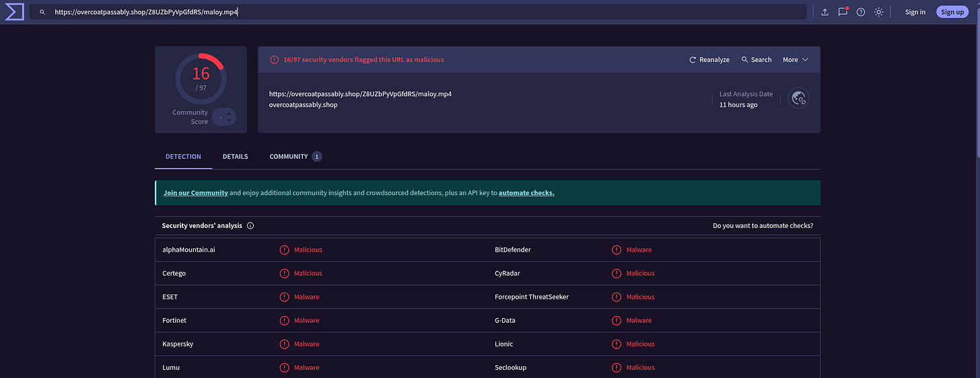The width and height of the screenshot is (980, 378).
Task: Open the COMMUNITY tab
Action: (295, 156)
